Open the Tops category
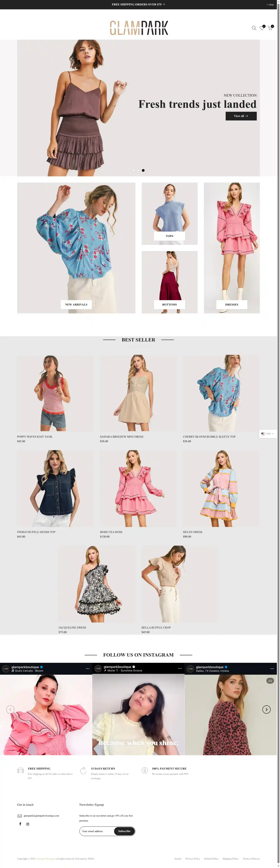Image resolution: width=280 pixels, height=868 pixels. tap(169, 236)
